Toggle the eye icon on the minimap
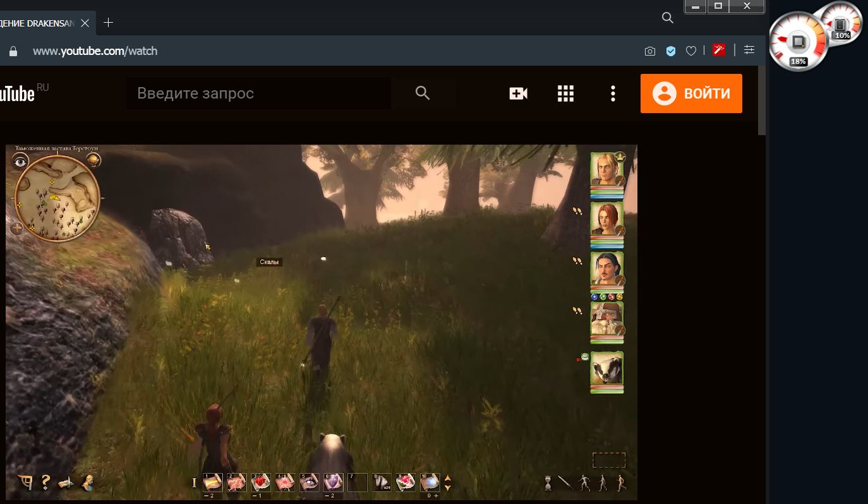Image resolution: width=868 pixels, height=504 pixels. click(x=21, y=162)
